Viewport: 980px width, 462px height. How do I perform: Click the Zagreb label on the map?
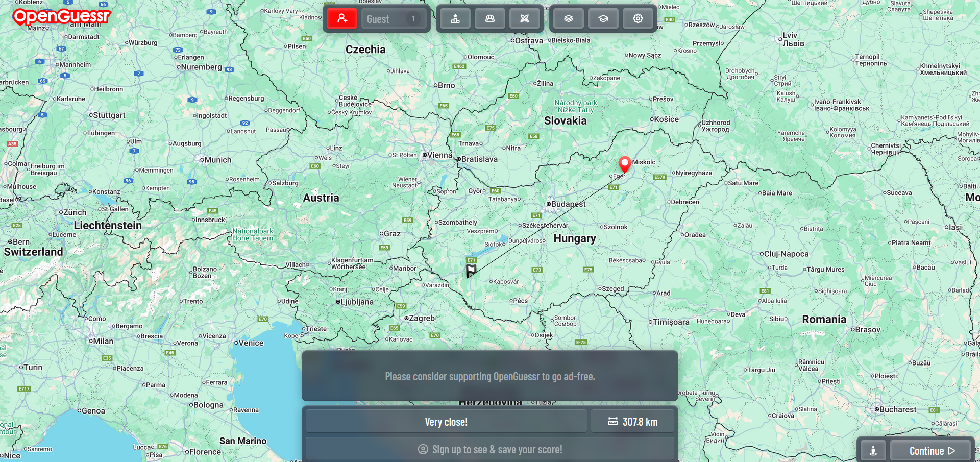pos(422,318)
